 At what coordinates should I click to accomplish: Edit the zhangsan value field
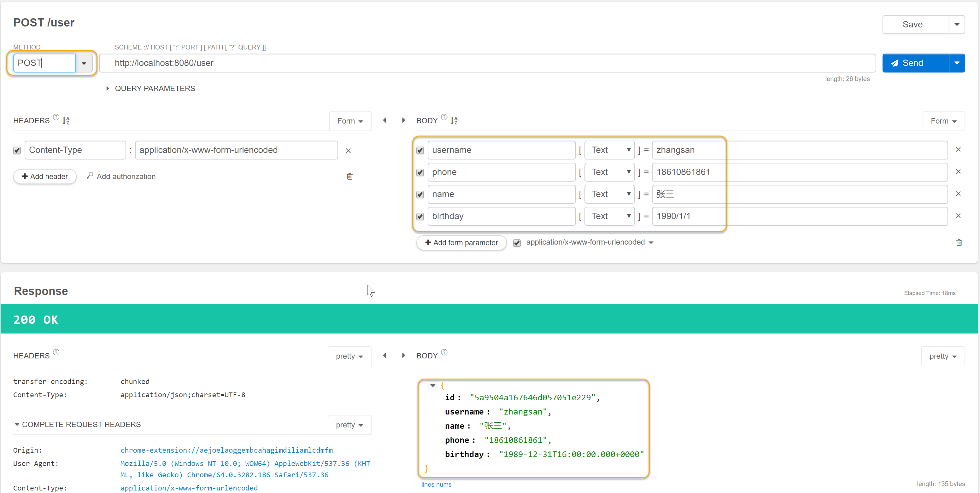tap(800, 150)
